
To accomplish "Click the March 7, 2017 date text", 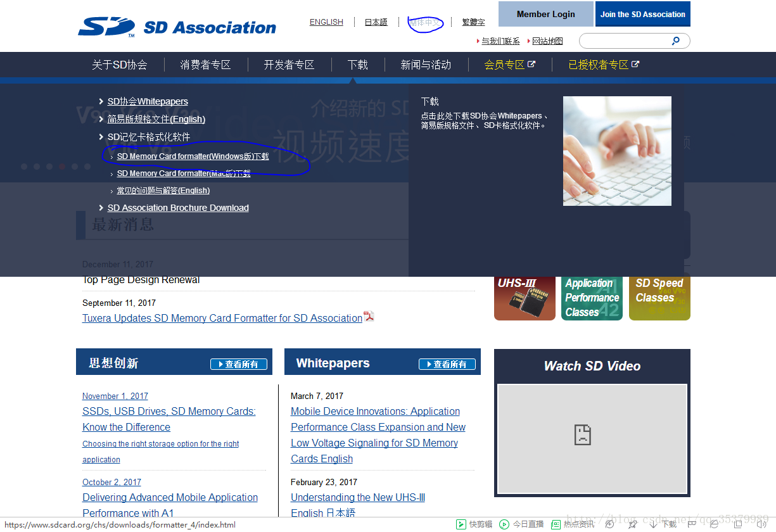I will [x=317, y=396].
